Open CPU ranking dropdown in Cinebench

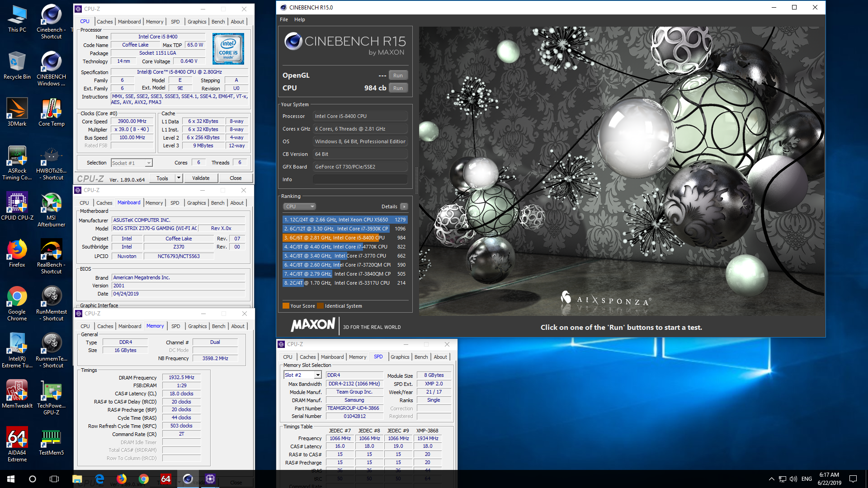(x=299, y=206)
